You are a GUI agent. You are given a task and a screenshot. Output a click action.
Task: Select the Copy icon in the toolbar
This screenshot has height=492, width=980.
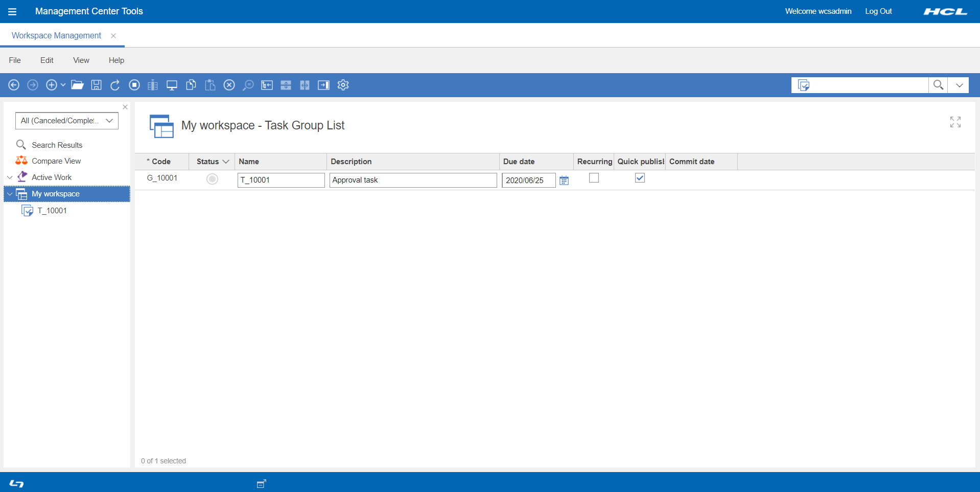(x=191, y=85)
